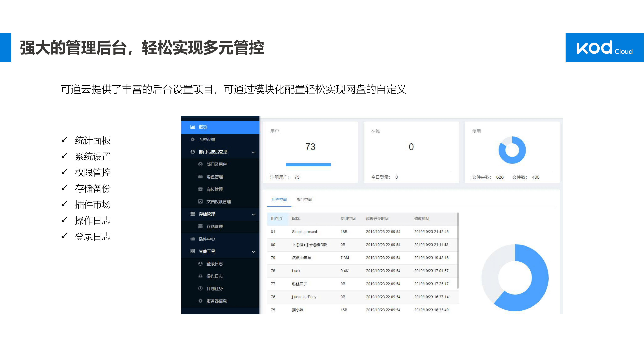Select 登录日志 submenu entry
The width and height of the screenshot is (644, 362).
220,264
